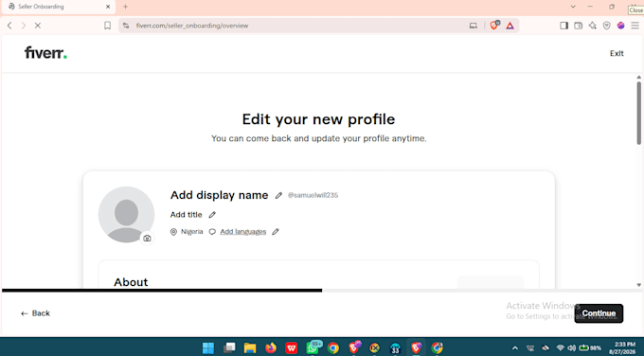Close the Seller Onboarding tab
Image resolution: width=644 pixels, height=356 pixels.
pos(108,7)
